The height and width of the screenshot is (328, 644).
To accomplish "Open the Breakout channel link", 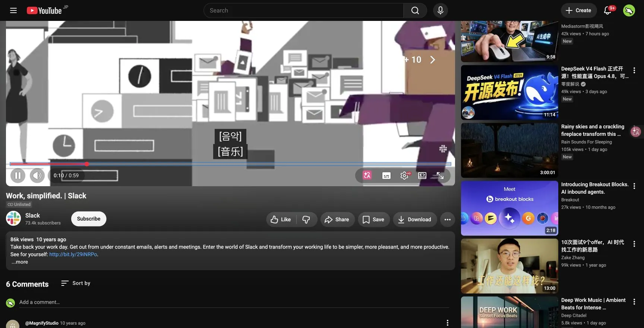I will click(x=570, y=200).
